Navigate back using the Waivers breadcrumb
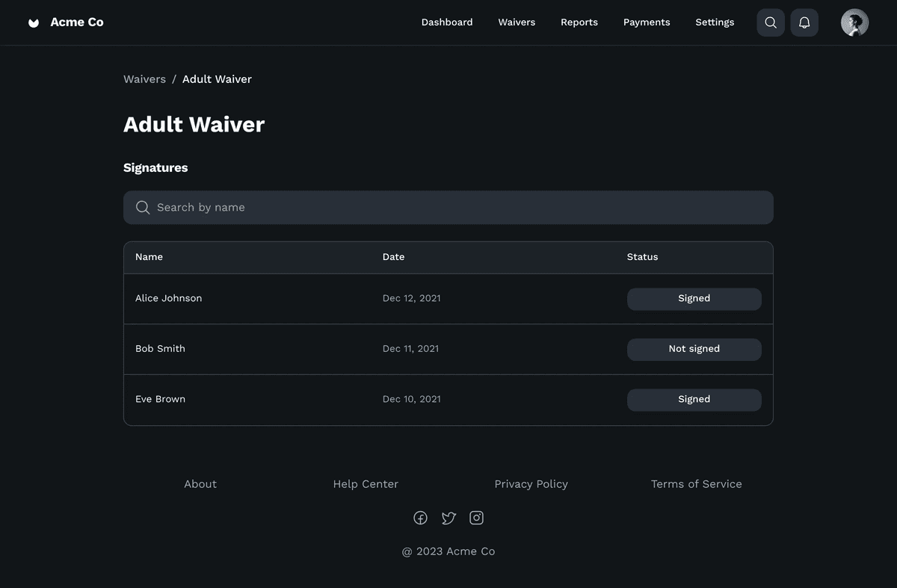Screen dimensions: 897x588 tap(144, 78)
